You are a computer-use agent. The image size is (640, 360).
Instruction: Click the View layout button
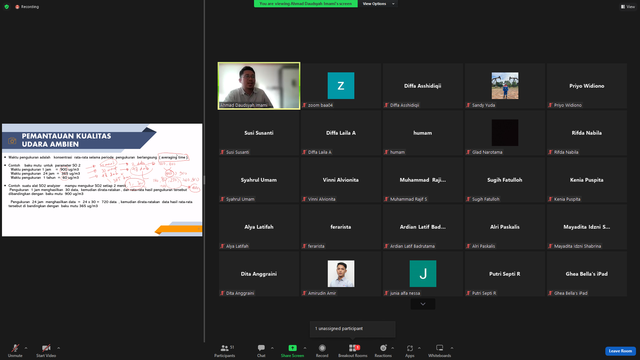(x=628, y=7)
